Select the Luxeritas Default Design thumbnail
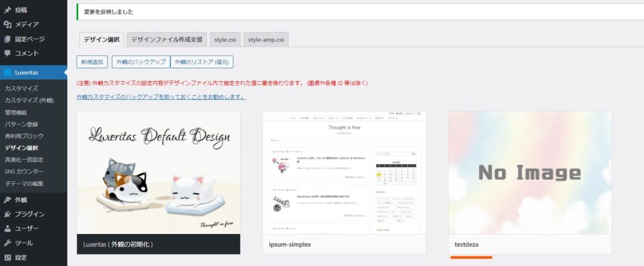The image size is (644, 266). pyautogui.click(x=158, y=173)
